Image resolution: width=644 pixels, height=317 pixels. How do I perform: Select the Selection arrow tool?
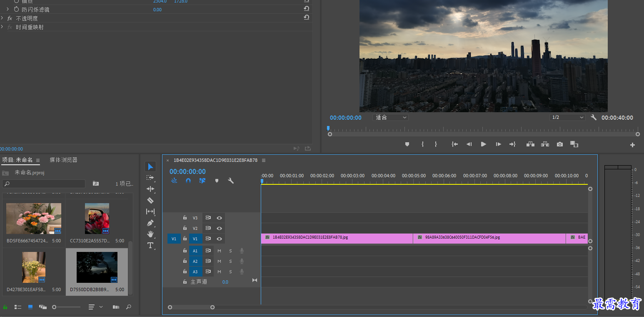click(150, 167)
